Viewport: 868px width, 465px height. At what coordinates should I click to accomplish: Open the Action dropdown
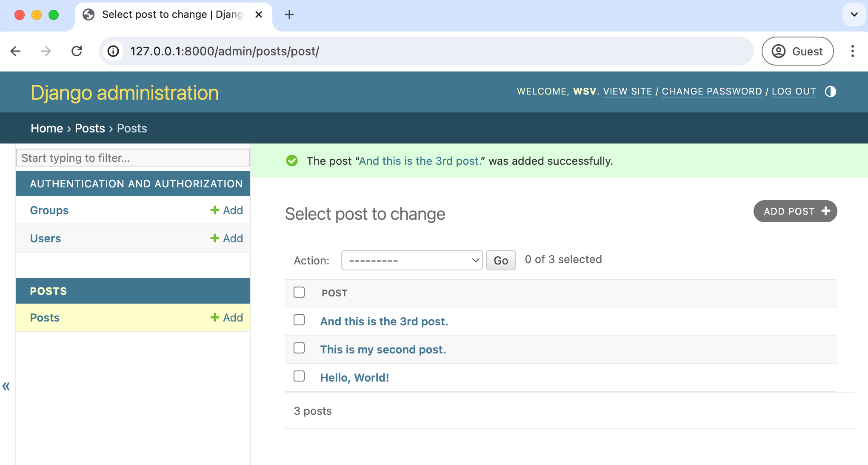pyautogui.click(x=412, y=260)
